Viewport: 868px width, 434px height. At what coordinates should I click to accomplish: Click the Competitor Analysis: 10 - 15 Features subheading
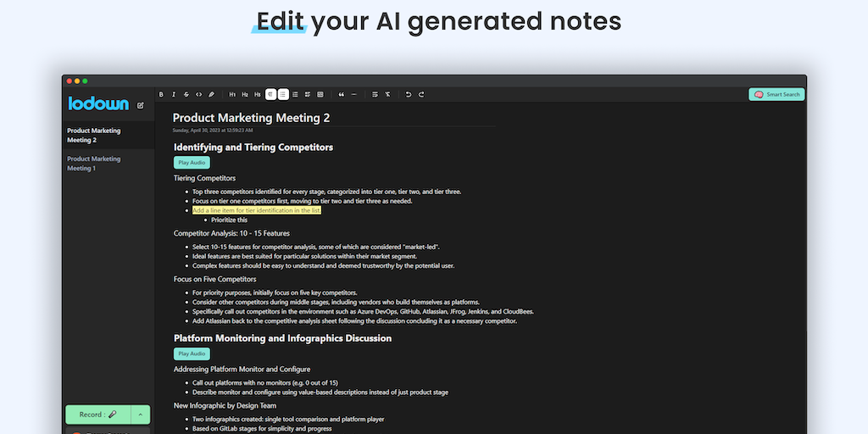tap(231, 233)
